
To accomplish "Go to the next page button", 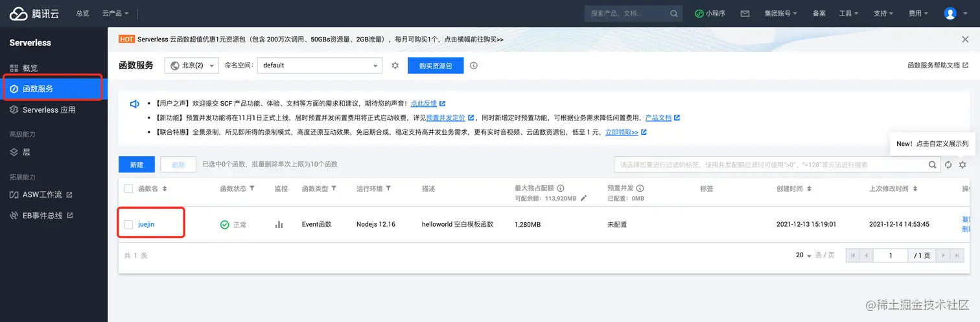I will (x=943, y=255).
